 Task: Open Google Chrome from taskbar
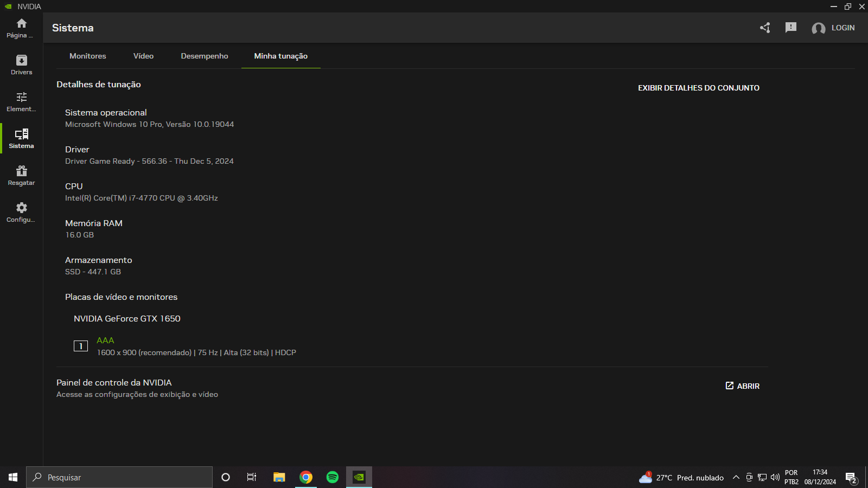click(306, 477)
